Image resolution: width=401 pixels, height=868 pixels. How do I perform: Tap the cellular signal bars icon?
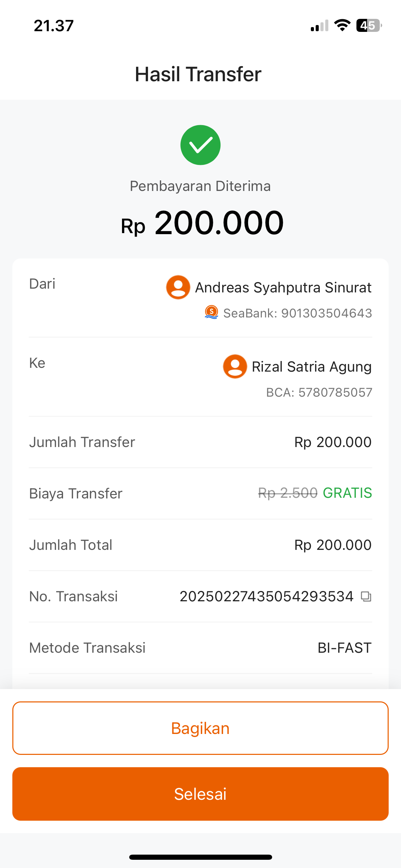click(319, 26)
